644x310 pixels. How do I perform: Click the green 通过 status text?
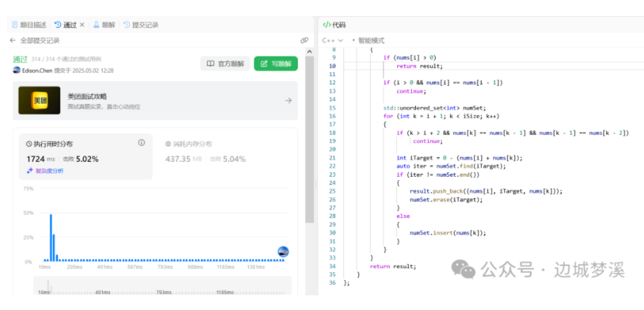[x=20, y=59]
